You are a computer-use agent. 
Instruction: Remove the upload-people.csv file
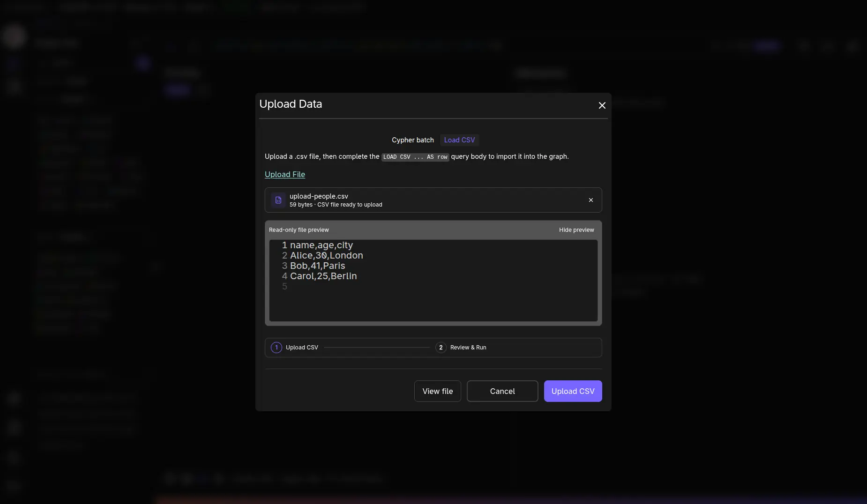point(590,200)
